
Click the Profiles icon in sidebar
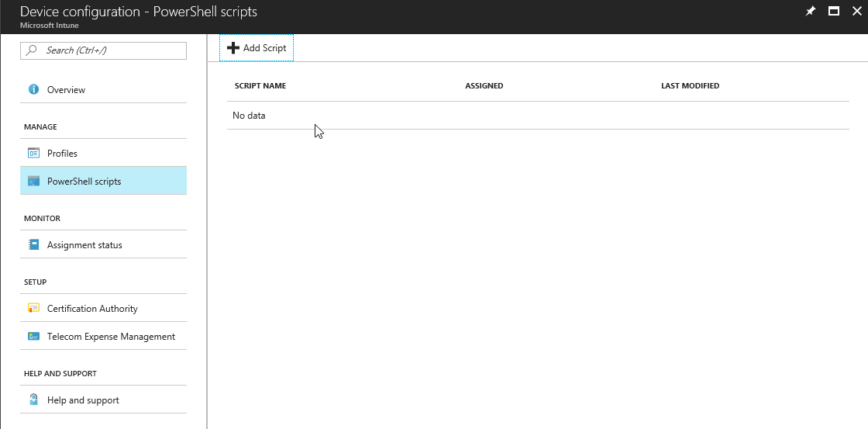33,153
